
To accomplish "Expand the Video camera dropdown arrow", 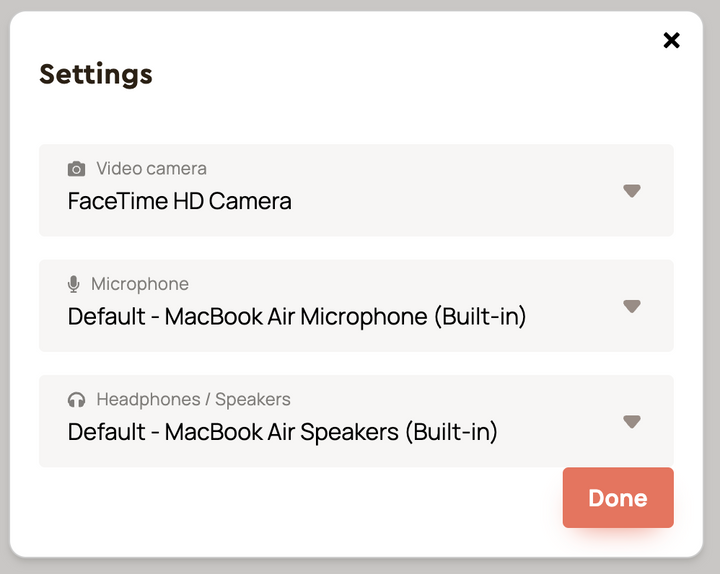I will (631, 191).
